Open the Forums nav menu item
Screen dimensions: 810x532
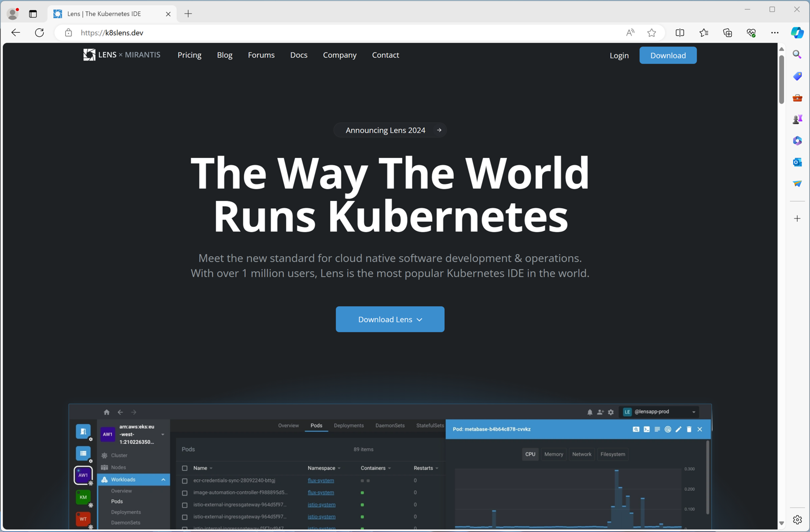(261, 55)
